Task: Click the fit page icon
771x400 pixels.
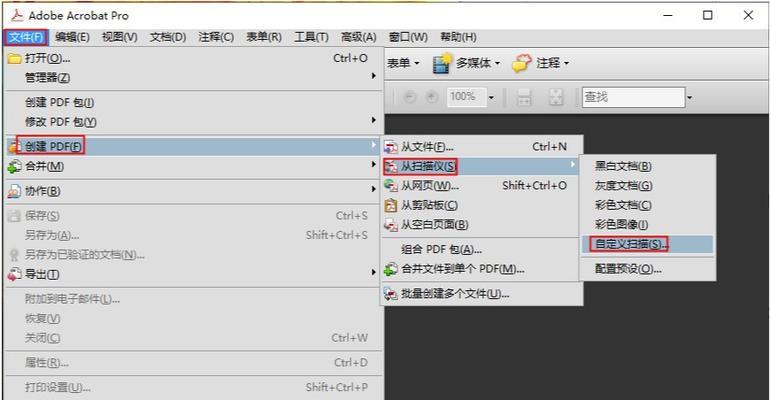Action: tap(556, 97)
